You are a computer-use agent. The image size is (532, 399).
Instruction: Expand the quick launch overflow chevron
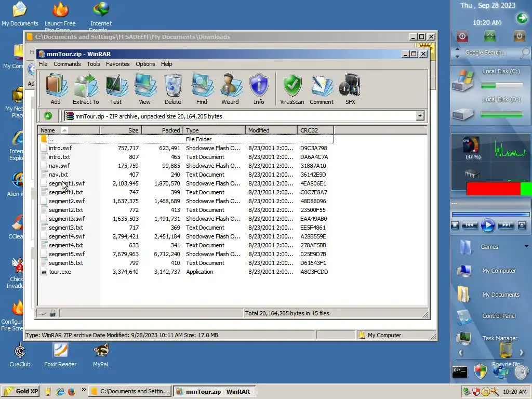[84, 390]
